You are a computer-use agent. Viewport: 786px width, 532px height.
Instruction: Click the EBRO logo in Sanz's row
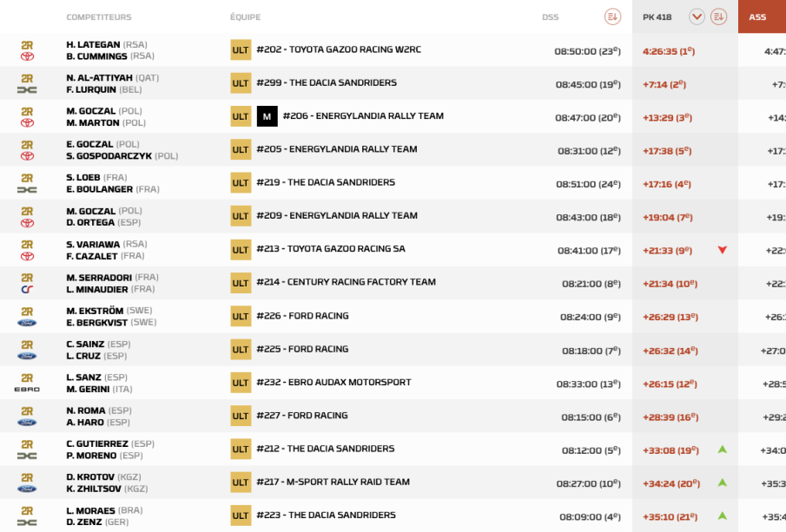27,389
